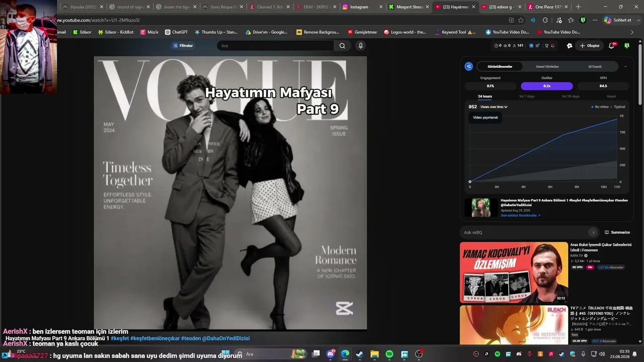Open Steam from the taskbar
This screenshot has height=362, width=644.
point(360,354)
